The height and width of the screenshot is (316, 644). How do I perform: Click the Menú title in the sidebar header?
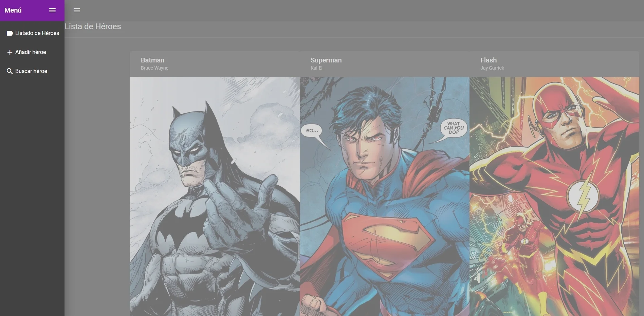tap(13, 10)
